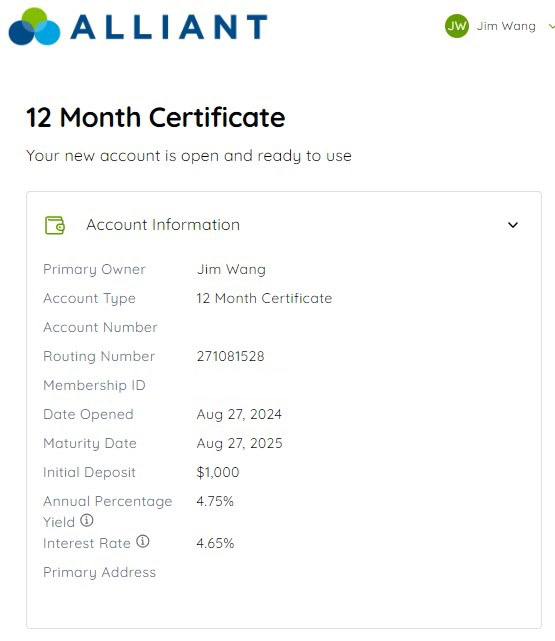Click the 12 Month Certificate page heading
555x641 pixels.
[x=155, y=118]
